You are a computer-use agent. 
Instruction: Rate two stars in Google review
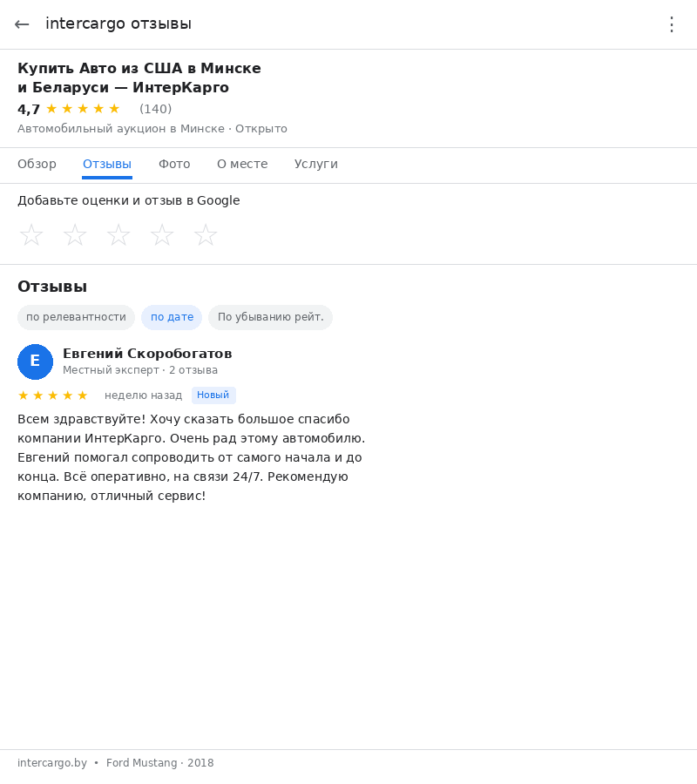[x=75, y=235]
